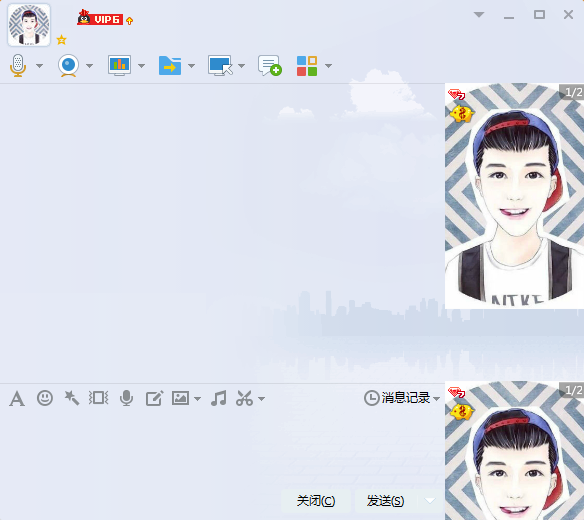
Task: Open font selection toolbar with A icon
Action: (x=17, y=399)
